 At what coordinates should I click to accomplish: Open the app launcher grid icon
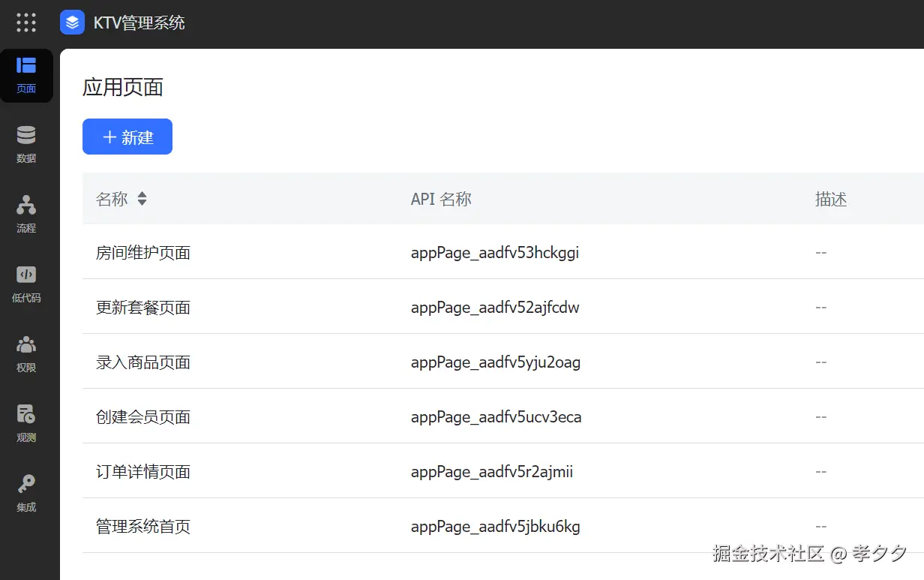pos(26,23)
